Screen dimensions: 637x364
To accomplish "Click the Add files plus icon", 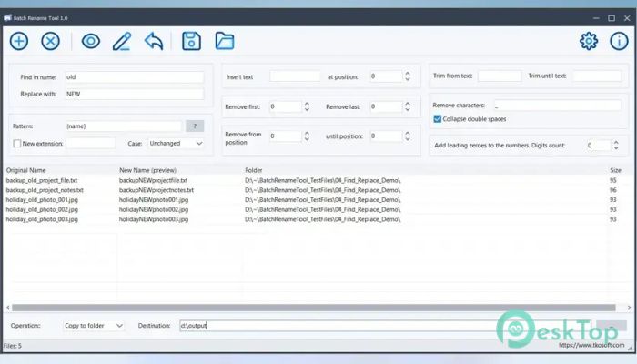I will pyautogui.click(x=19, y=41).
